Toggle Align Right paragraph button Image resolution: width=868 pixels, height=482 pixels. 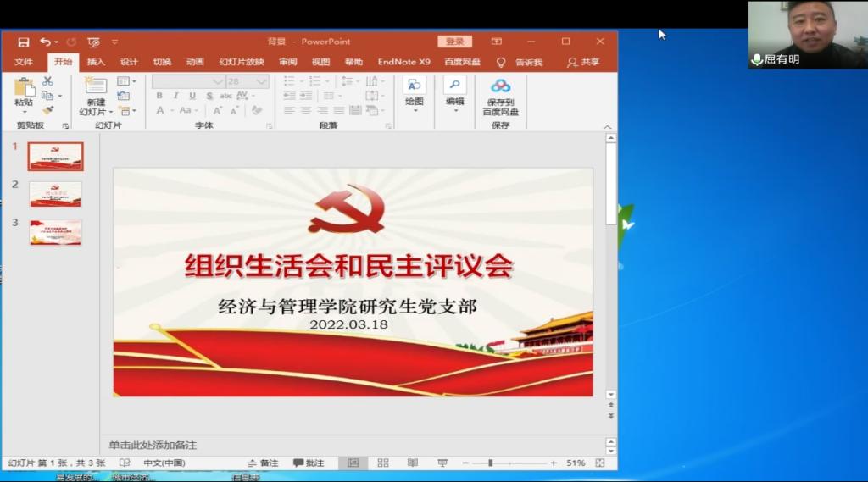[x=322, y=111]
